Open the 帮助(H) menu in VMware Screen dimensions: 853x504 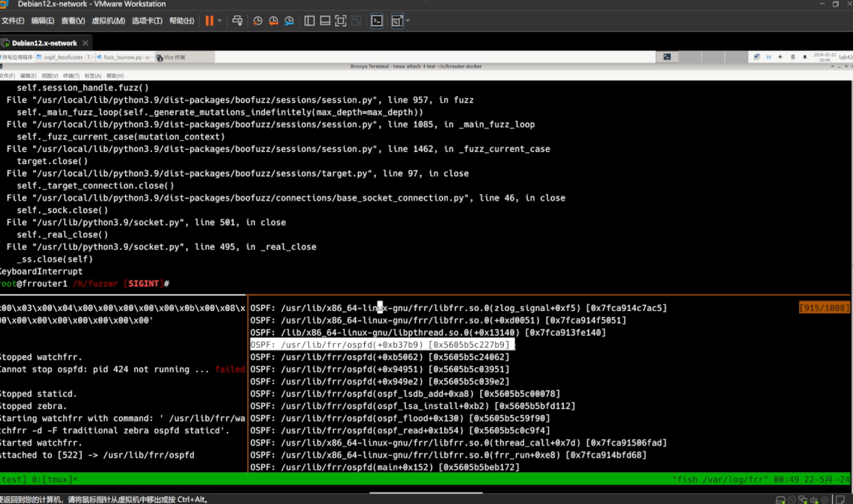pyautogui.click(x=182, y=21)
